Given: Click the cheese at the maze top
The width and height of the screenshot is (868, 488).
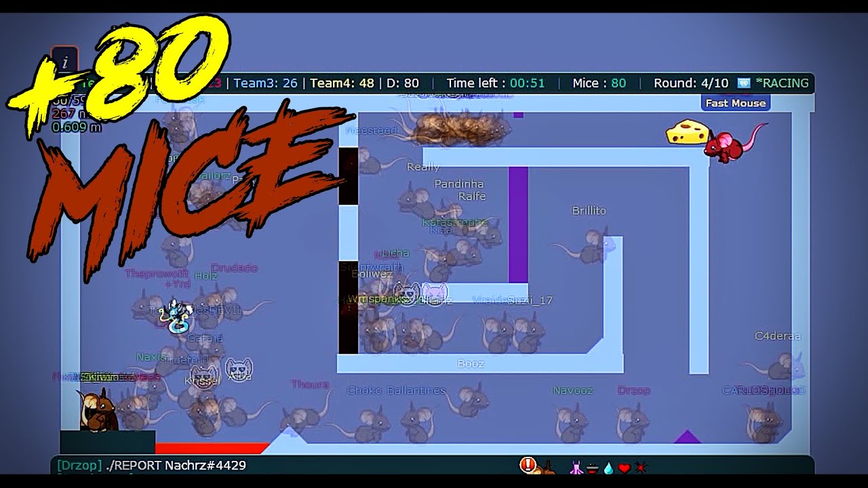Looking at the screenshot, I should [x=687, y=131].
